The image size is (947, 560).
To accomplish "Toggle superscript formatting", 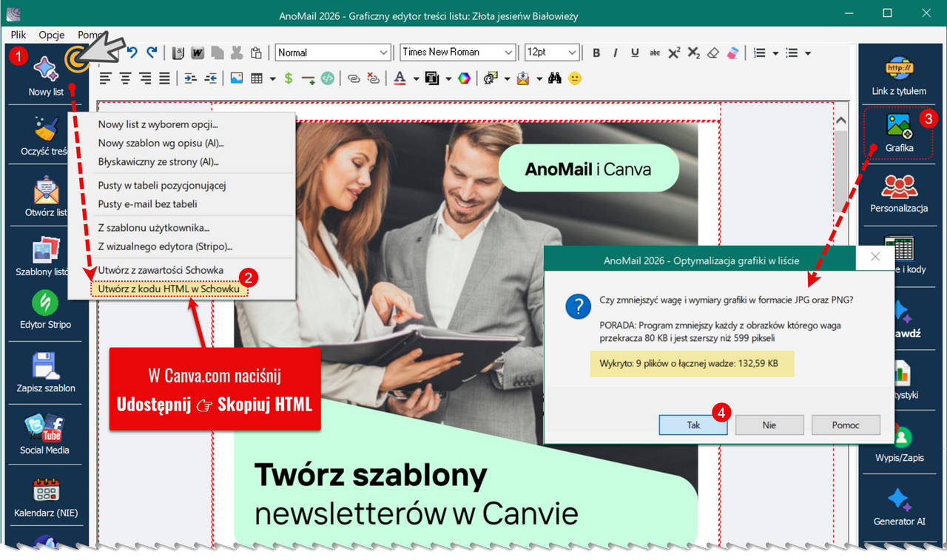I will (674, 53).
